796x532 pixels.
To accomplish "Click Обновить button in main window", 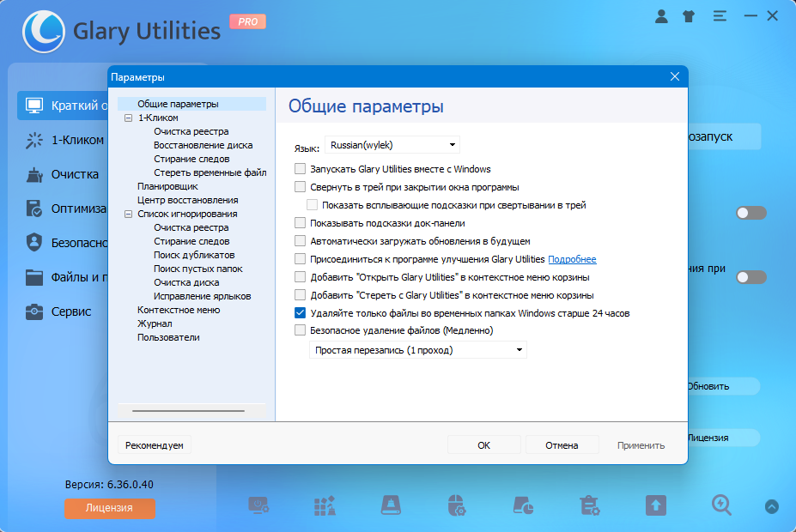I will pyautogui.click(x=723, y=386).
